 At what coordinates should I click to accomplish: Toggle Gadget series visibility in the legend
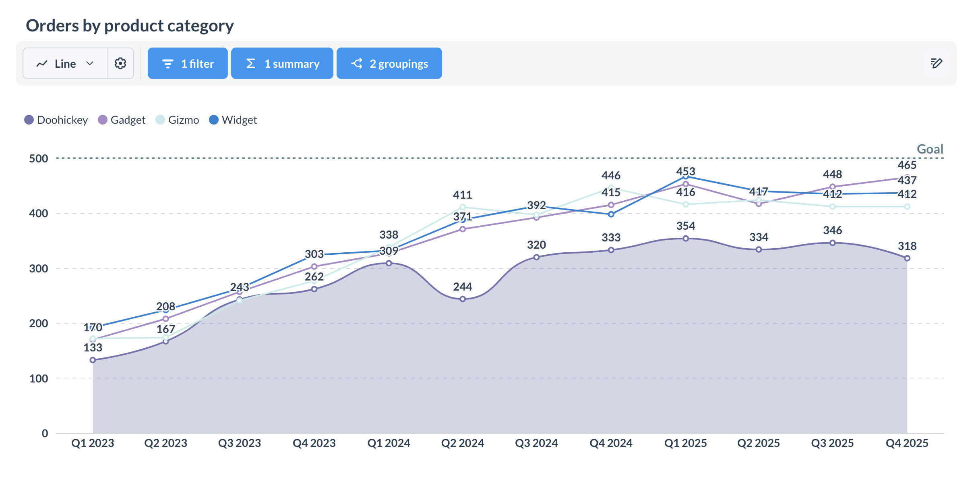128,120
